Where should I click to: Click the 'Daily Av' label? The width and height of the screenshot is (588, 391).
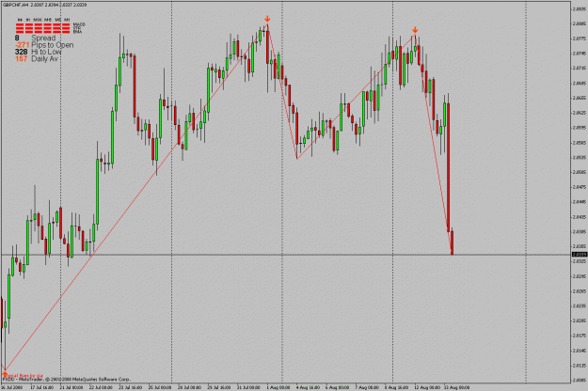(x=44, y=59)
